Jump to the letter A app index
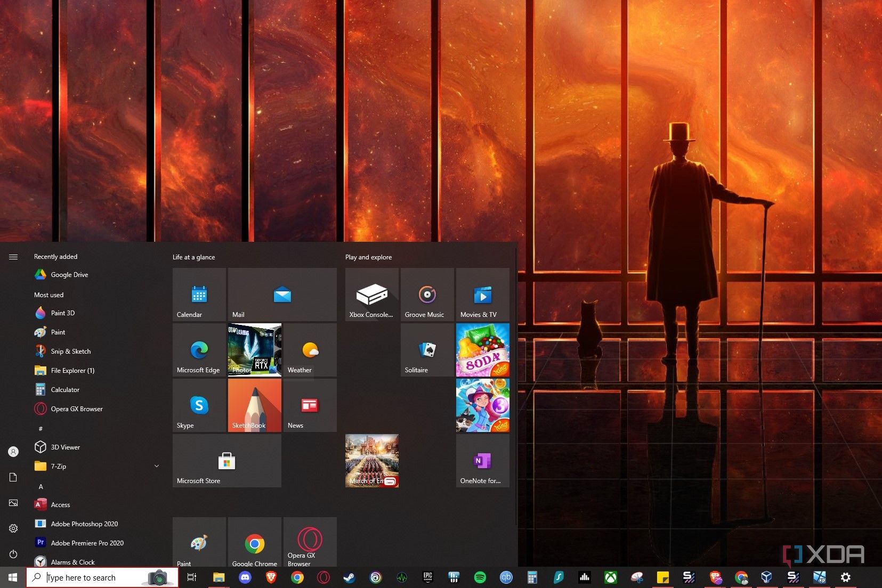The height and width of the screenshot is (588, 882). (41, 486)
